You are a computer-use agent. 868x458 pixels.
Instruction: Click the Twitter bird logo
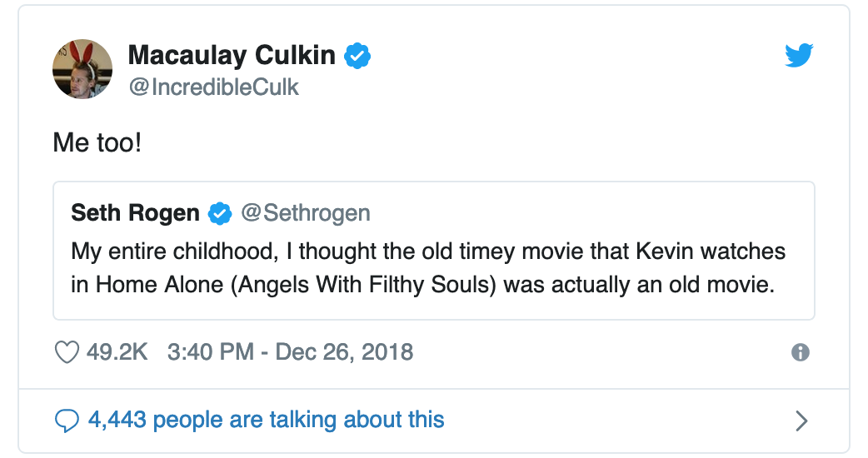click(x=799, y=56)
